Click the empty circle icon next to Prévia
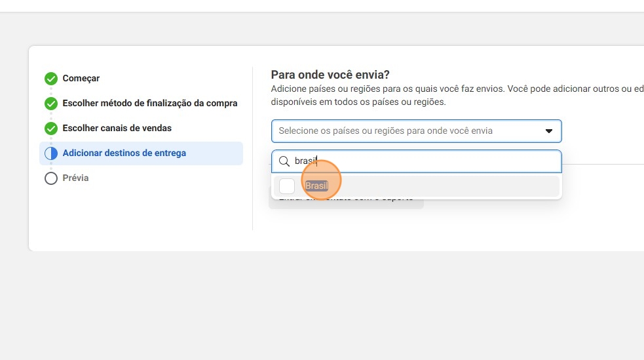Viewport: 644px width, 360px height. [x=51, y=178]
